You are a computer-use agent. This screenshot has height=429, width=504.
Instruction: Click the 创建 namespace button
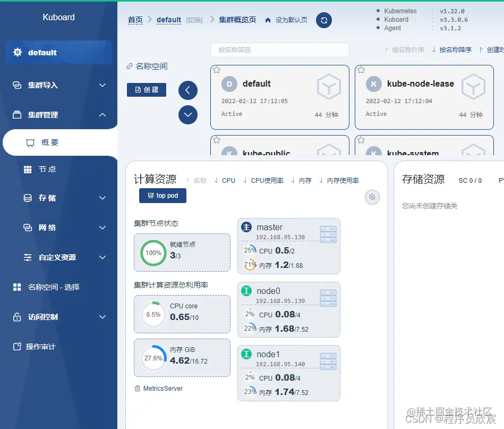pyautogui.click(x=147, y=90)
